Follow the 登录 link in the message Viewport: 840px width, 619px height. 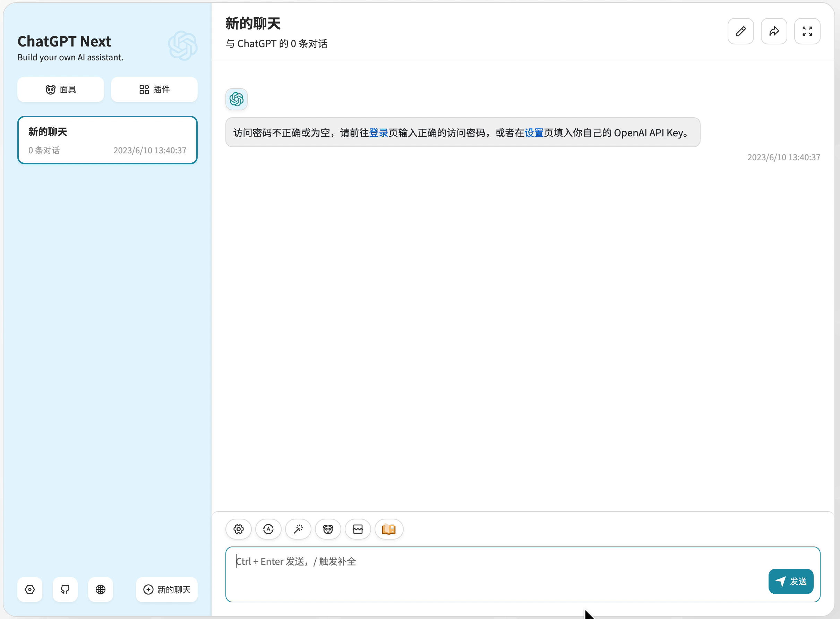click(x=378, y=133)
